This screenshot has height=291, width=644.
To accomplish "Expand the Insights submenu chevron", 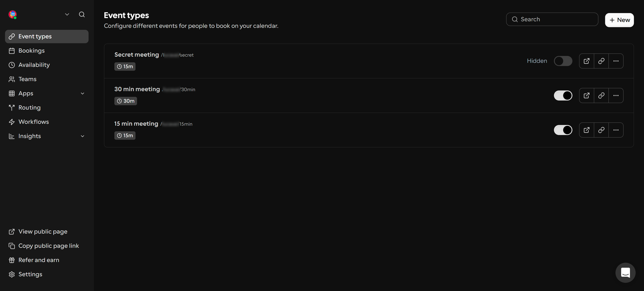I will pos(83,136).
